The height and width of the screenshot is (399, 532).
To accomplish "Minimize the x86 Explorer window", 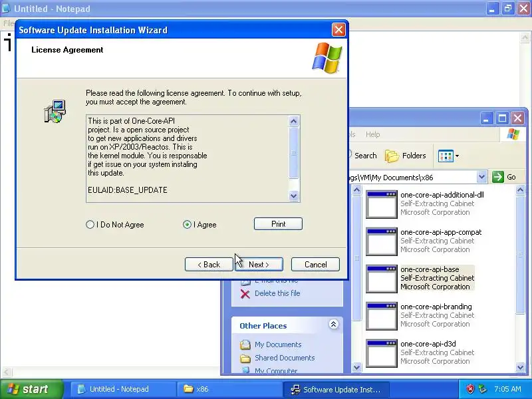I will [x=486, y=118].
